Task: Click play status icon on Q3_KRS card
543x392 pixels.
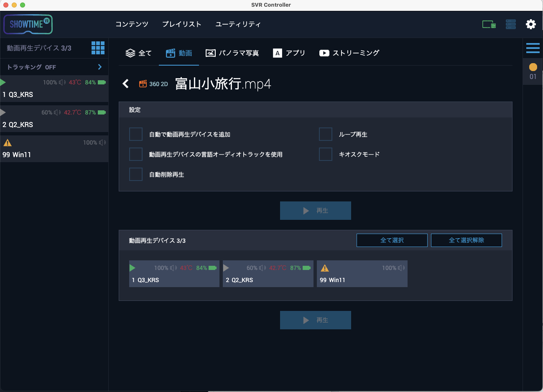Action: (x=133, y=268)
